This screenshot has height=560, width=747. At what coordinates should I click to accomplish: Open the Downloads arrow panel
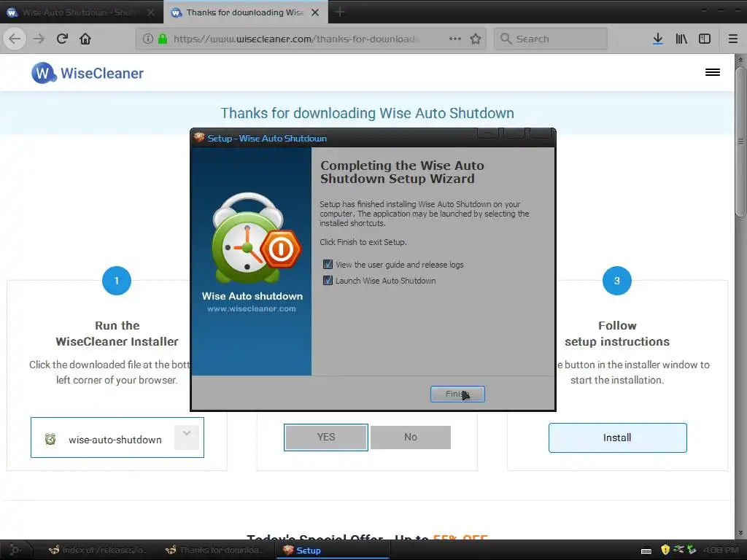(x=658, y=39)
